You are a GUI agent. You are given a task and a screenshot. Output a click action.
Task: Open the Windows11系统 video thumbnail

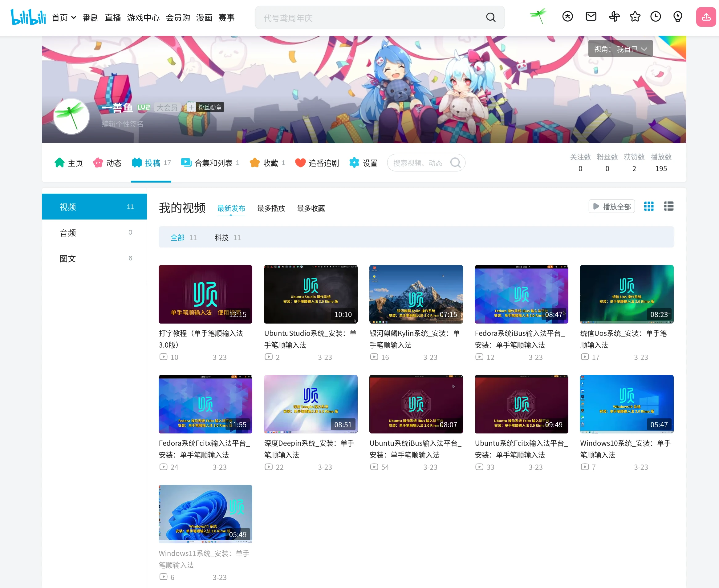[205, 514]
